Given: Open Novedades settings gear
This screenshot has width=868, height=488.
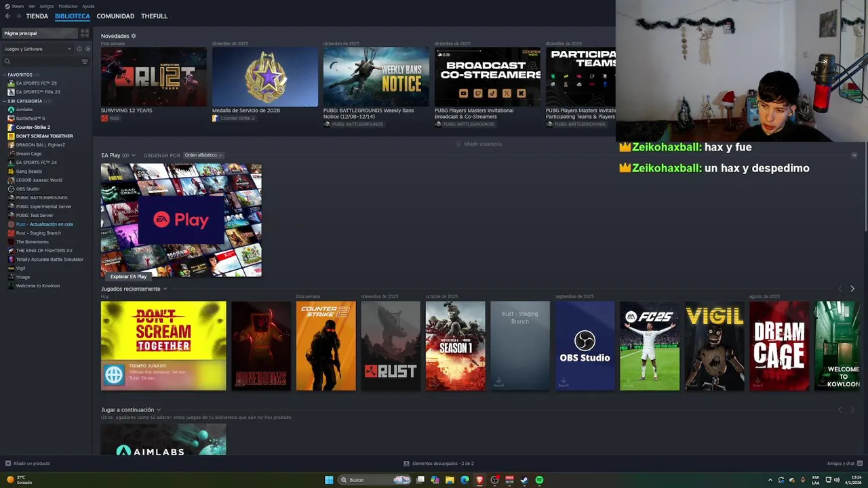Looking at the screenshot, I should 134,36.
